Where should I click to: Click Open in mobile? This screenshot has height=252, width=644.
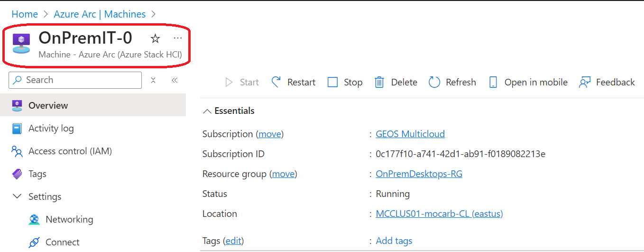coord(528,82)
